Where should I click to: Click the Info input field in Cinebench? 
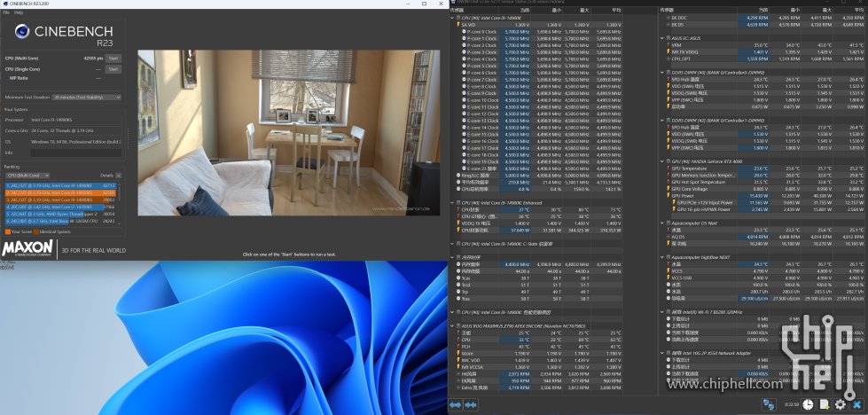tap(76, 153)
